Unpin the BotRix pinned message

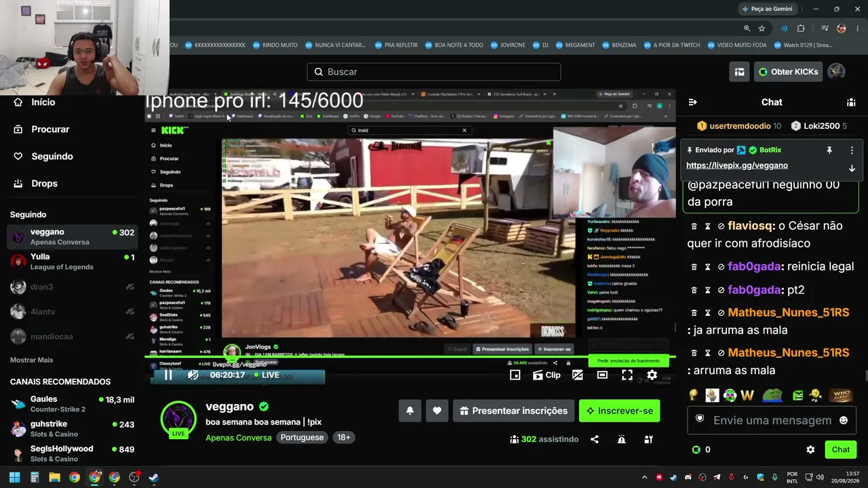829,150
